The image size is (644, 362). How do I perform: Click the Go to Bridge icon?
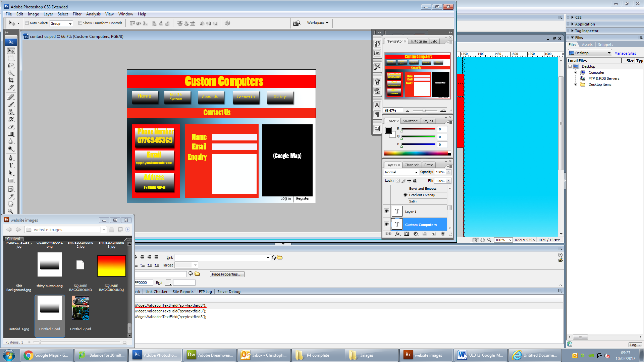click(x=297, y=23)
